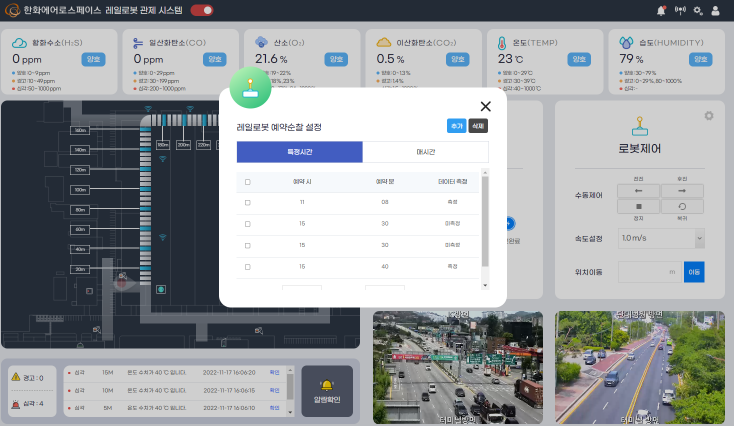Image resolution: width=734 pixels, height=426 pixels.
Task: Open robot control panel gear settings
Action: 709,116
